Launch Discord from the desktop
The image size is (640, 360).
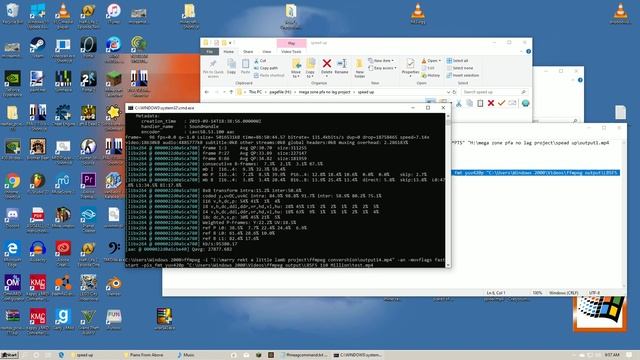coord(13,218)
